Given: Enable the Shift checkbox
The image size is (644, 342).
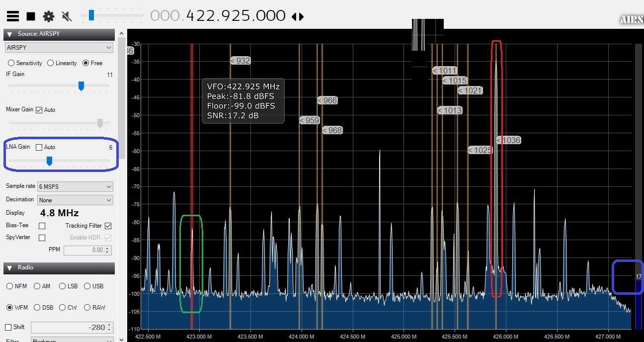Looking at the screenshot, I should [8, 327].
